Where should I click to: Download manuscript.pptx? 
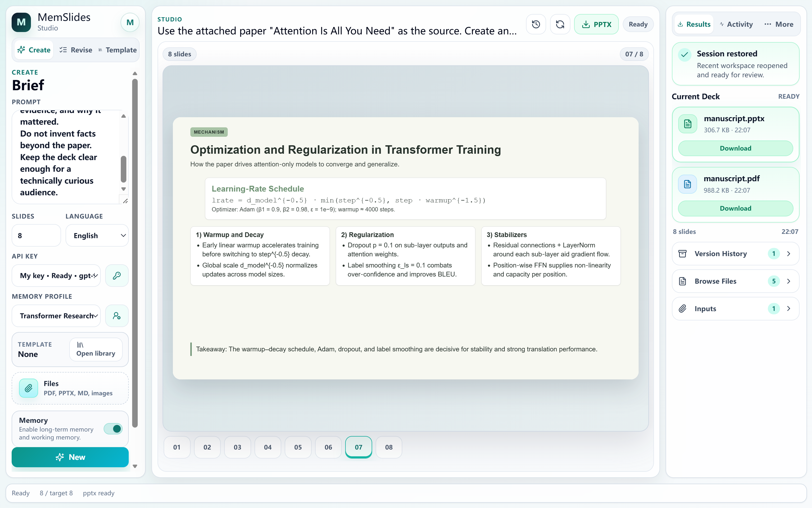[736, 148]
